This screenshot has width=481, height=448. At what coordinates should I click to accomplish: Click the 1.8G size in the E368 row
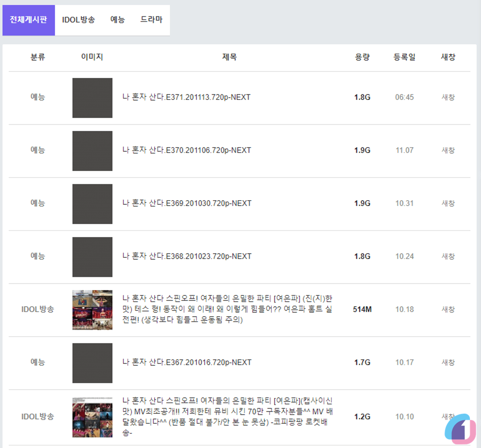pos(362,256)
